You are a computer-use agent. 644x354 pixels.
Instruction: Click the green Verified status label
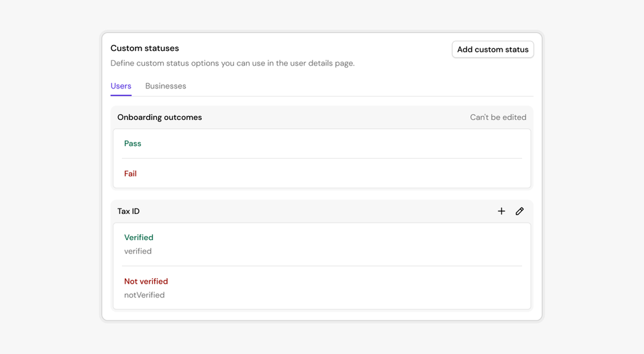139,237
